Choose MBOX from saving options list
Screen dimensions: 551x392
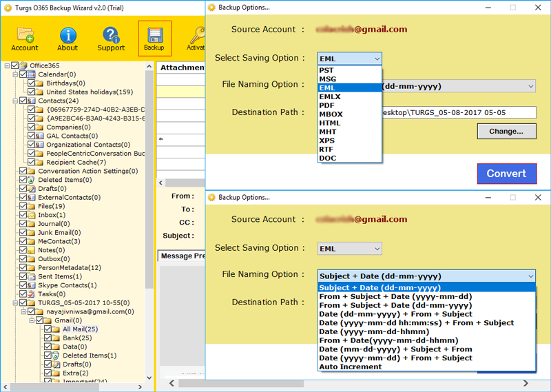(350, 114)
